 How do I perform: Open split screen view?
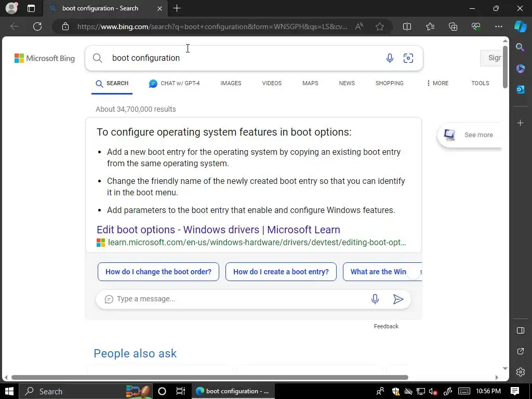click(x=407, y=26)
